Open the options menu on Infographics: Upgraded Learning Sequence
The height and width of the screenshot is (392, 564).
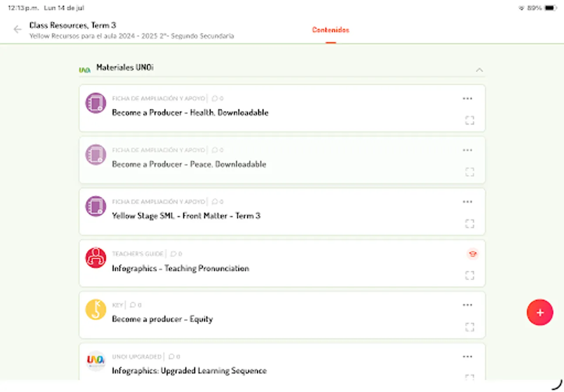tap(467, 356)
